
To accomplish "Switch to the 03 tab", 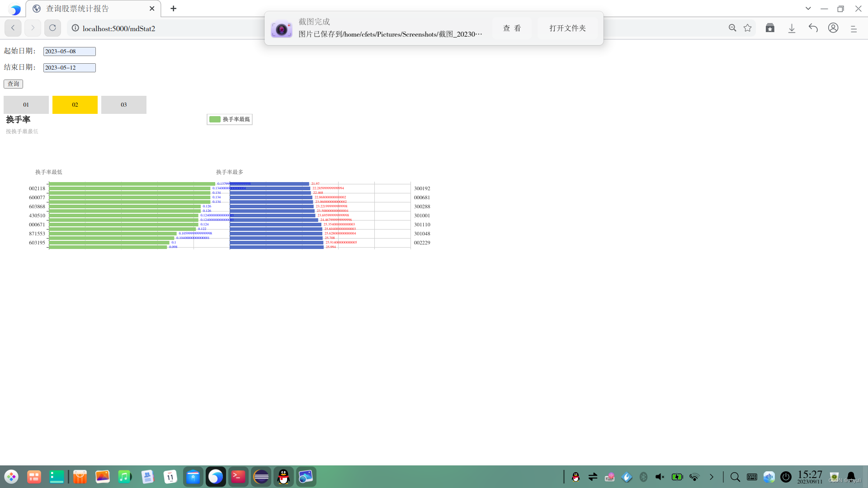I will [124, 105].
